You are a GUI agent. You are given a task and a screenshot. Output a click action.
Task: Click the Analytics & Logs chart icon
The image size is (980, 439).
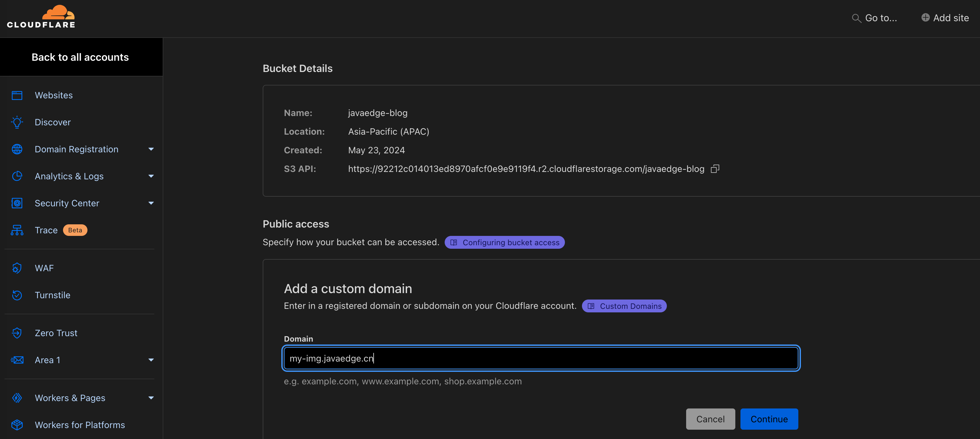(x=17, y=176)
